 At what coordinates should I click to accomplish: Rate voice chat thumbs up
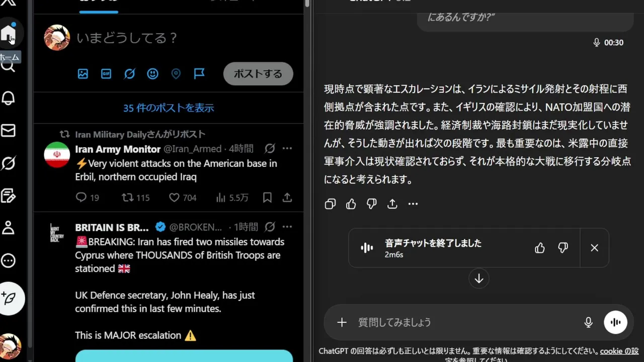(540, 248)
